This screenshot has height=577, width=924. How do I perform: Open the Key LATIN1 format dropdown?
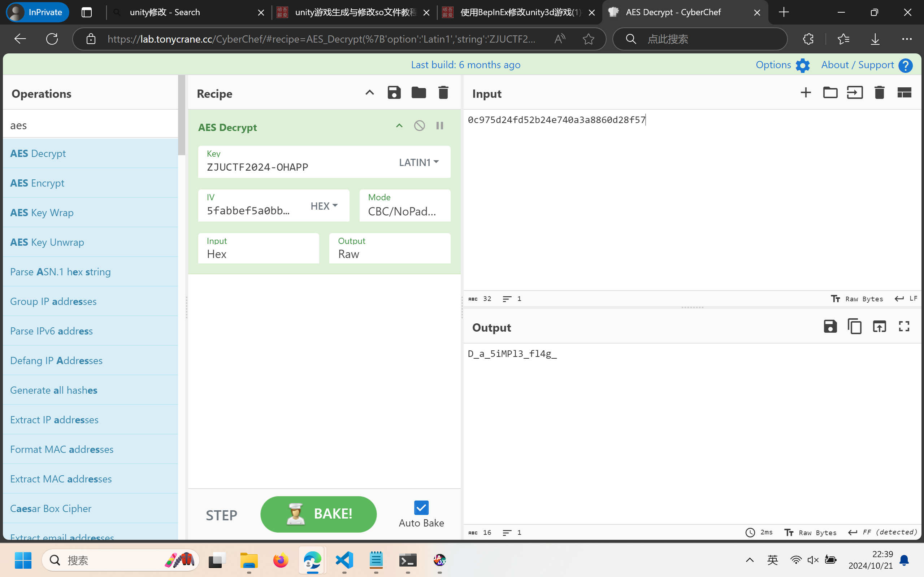point(418,162)
